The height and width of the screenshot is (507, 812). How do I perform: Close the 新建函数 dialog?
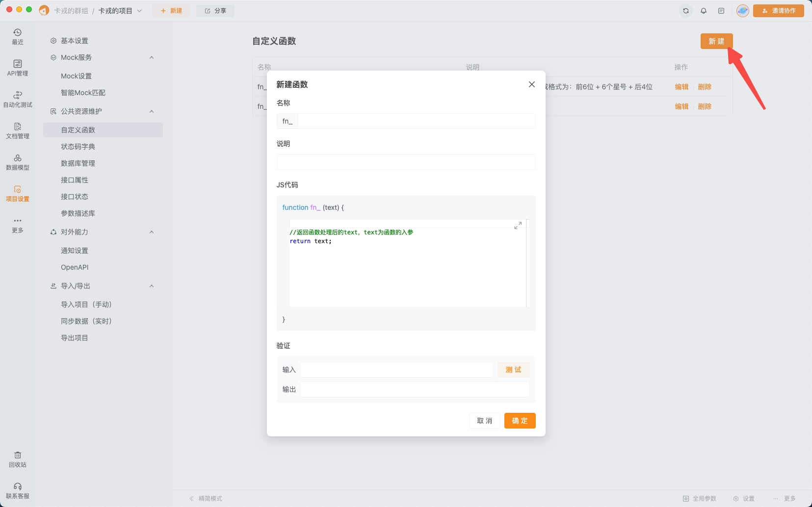(532, 84)
